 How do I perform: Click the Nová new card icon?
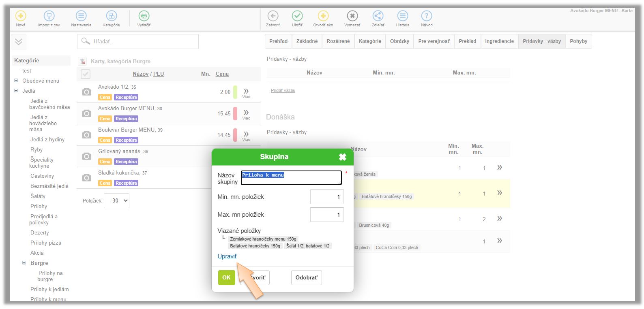pyautogui.click(x=20, y=16)
